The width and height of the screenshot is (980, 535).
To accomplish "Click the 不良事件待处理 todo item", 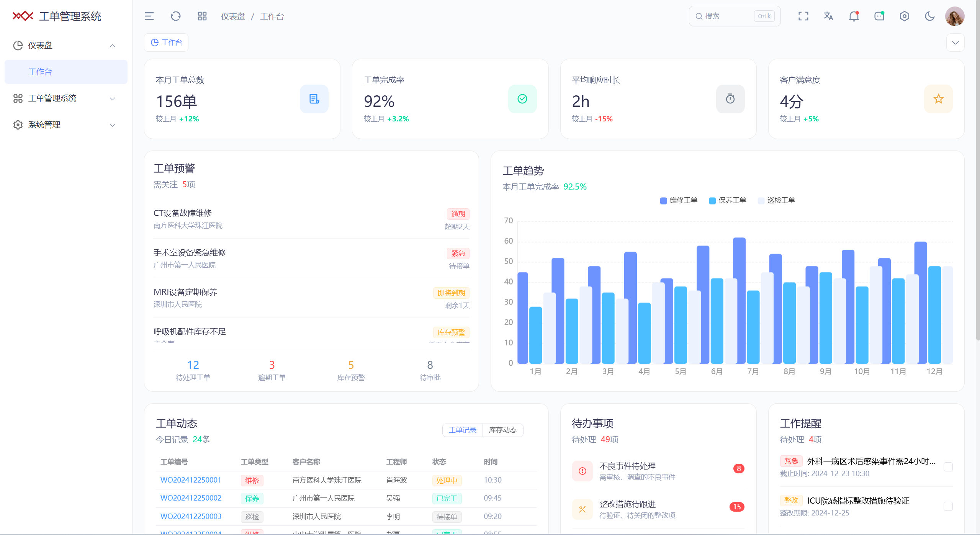I will click(x=658, y=471).
